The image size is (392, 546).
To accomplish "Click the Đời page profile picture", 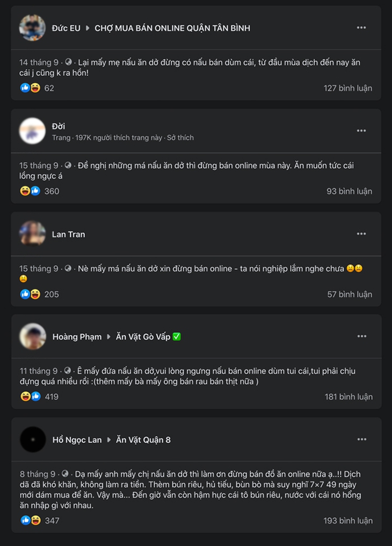I will pos(32,131).
